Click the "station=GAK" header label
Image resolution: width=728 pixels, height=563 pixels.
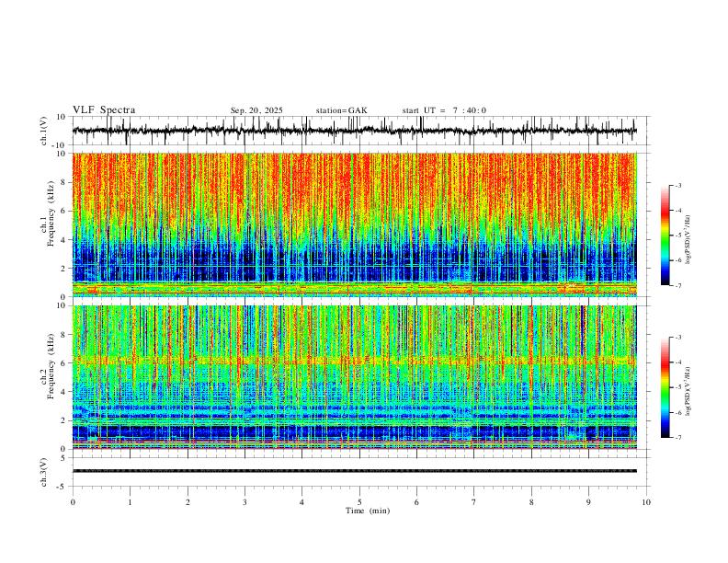[x=341, y=110]
